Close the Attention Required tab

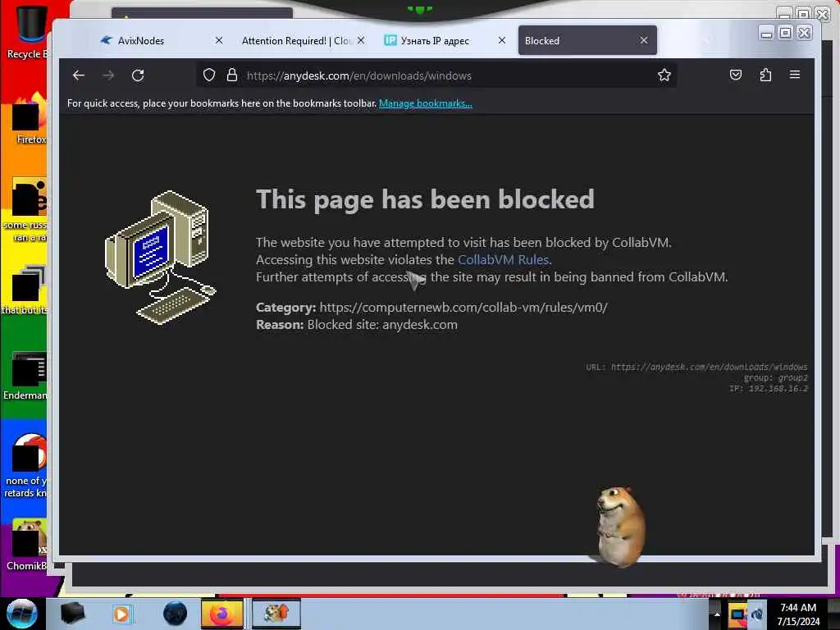[x=361, y=41]
